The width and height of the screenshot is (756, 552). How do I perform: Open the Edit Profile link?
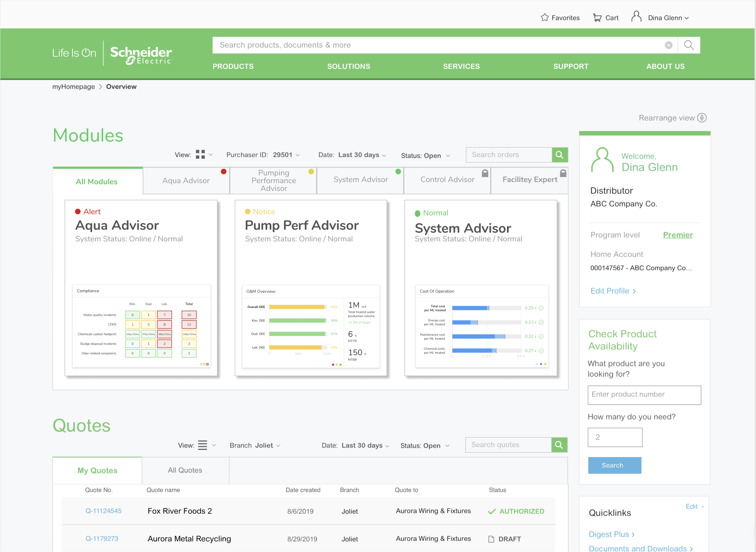tap(613, 291)
